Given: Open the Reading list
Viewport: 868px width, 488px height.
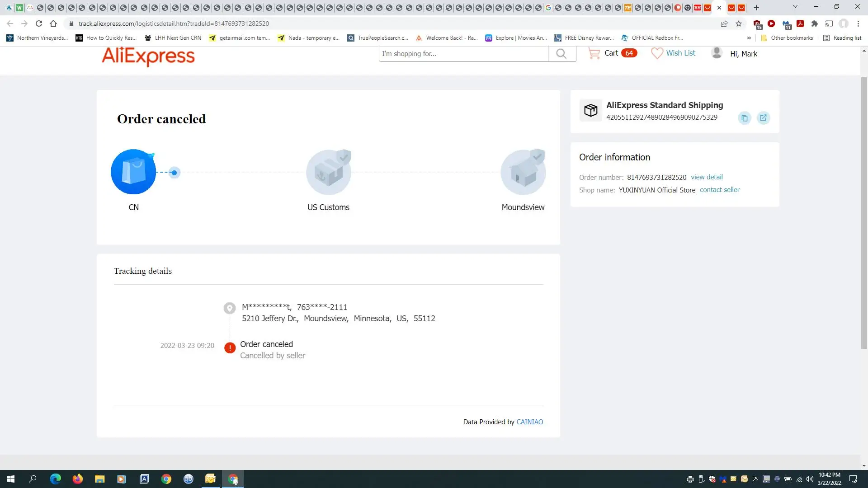Looking at the screenshot, I should (x=843, y=38).
